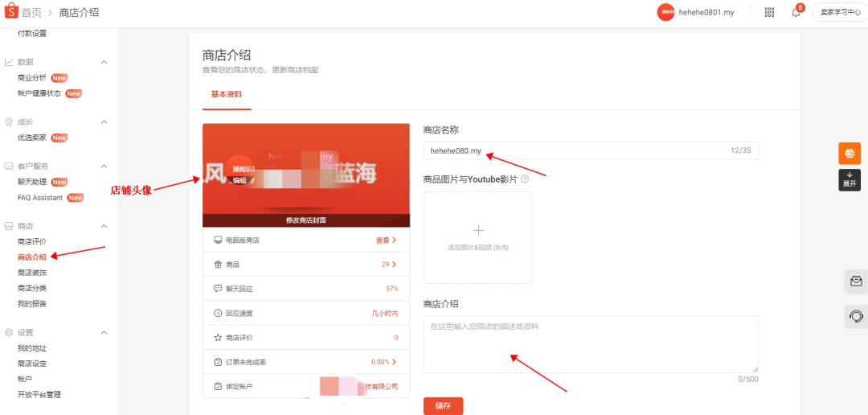Click the 商店 shop icon in sidebar
The width and height of the screenshot is (868, 415).
click(x=9, y=226)
